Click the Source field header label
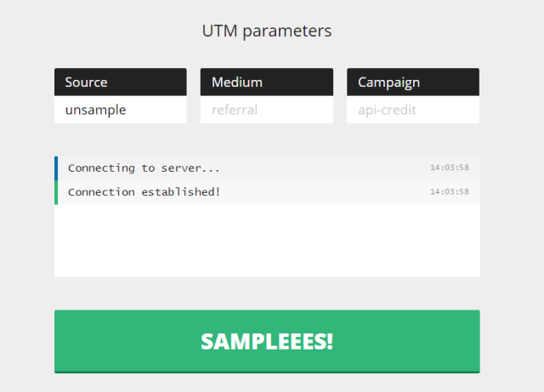The width and height of the screenshot is (544, 392). click(87, 82)
